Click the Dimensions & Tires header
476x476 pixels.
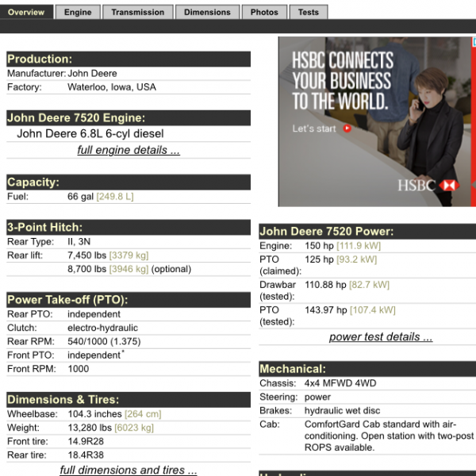[129, 400]
